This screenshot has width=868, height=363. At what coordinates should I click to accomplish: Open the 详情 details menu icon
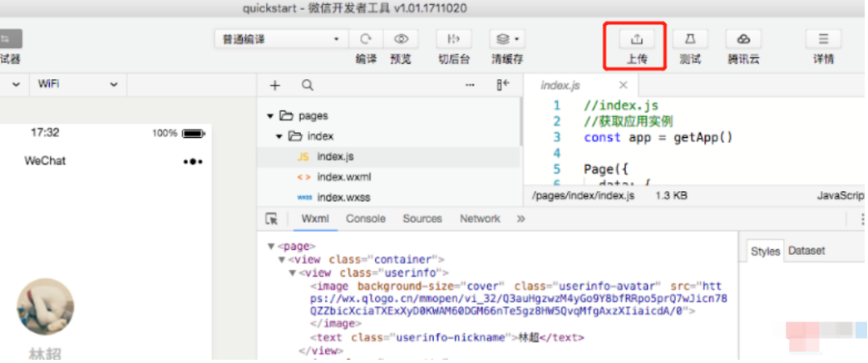coord(823,39)
